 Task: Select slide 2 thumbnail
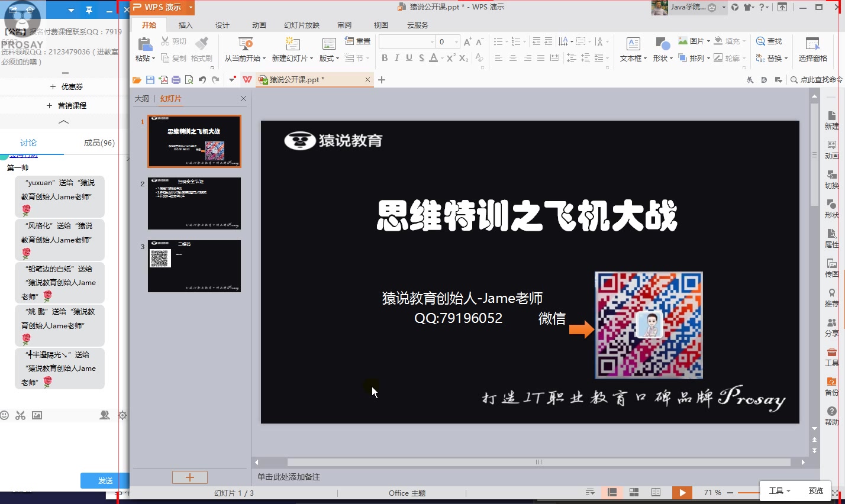tap(194, 203)
